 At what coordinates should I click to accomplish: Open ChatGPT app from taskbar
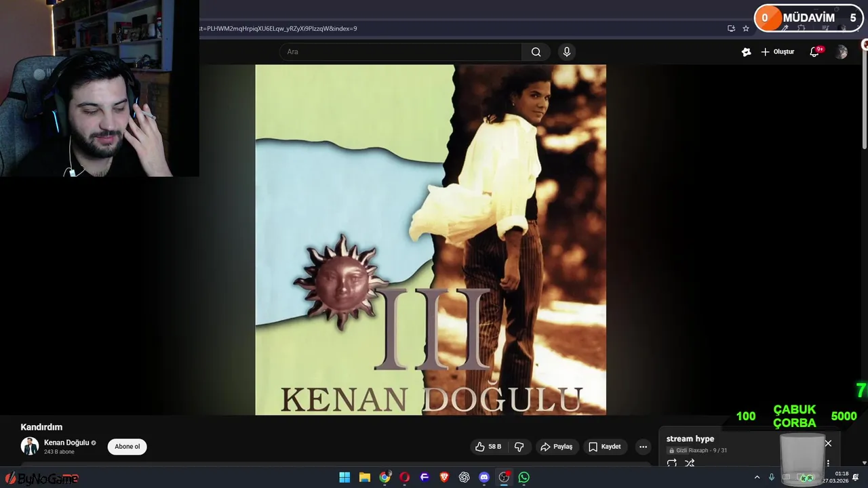coord(464,477)
